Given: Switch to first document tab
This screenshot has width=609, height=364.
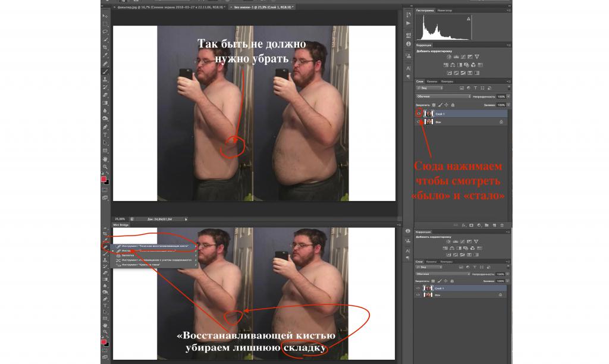Looking at the screenshot, I should tap(169, 7).
